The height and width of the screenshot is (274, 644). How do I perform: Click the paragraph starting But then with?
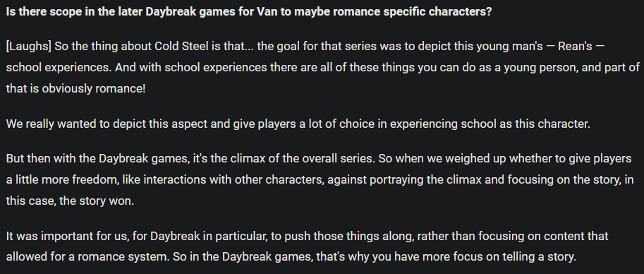[x=320, y=179]
